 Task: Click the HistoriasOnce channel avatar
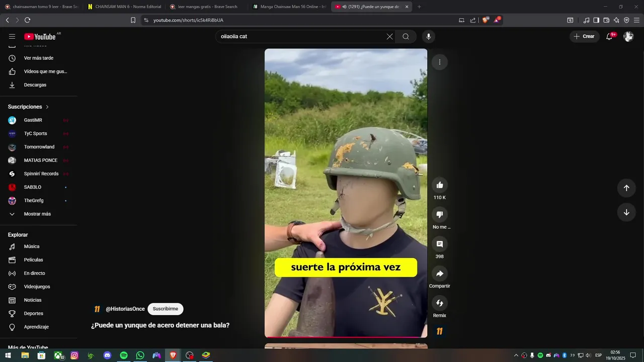point(97,309)
